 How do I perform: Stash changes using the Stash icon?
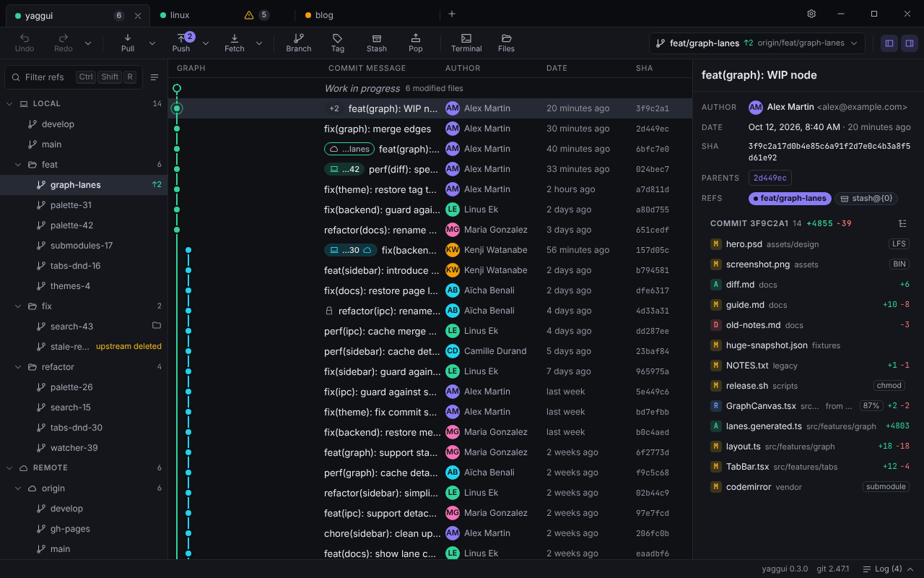point(377,43)
